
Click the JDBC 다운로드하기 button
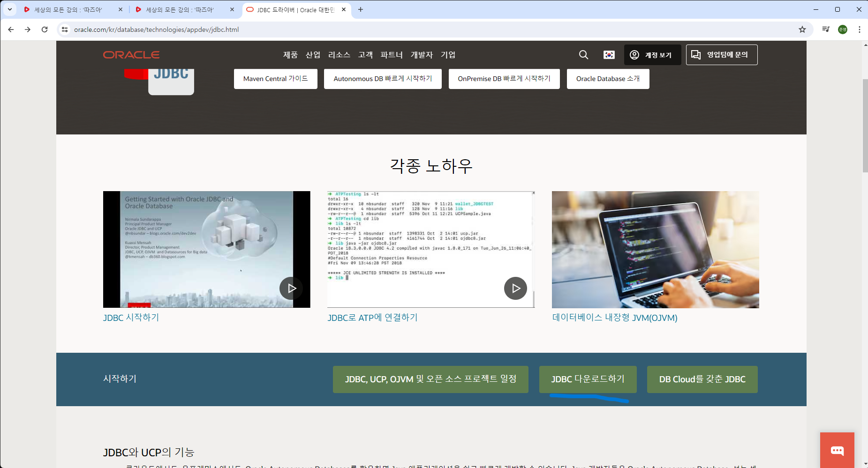588,379
